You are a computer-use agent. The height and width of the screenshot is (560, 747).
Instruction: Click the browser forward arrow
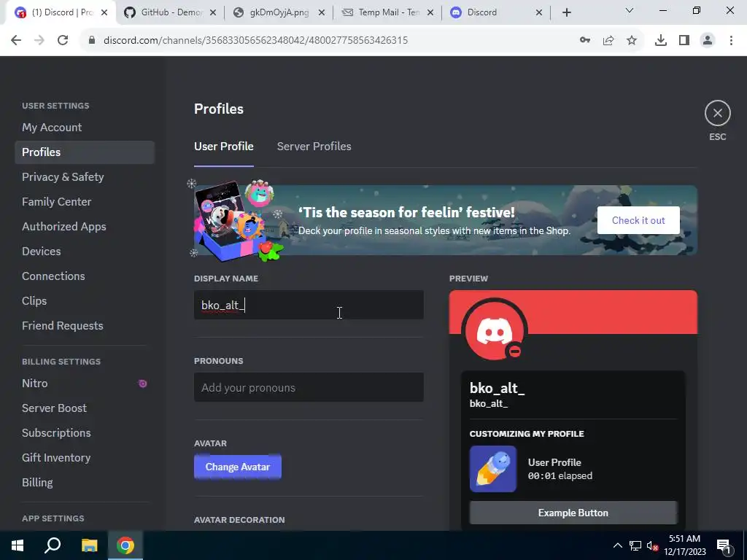39,40
